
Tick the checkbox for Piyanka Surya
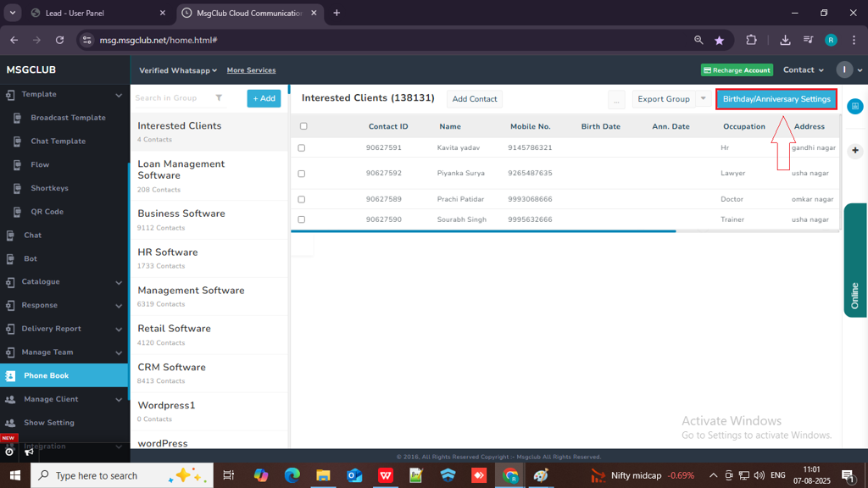point(301,174)
